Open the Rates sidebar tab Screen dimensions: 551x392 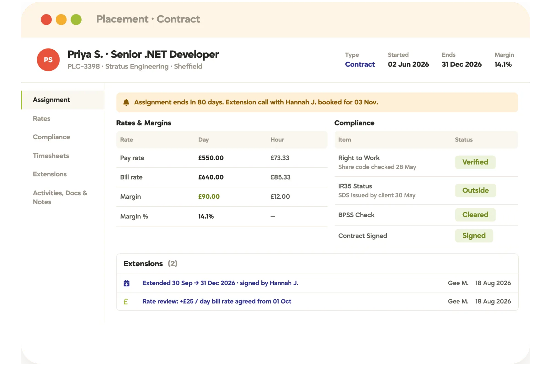pyautogui.click(x=42, y=118)
